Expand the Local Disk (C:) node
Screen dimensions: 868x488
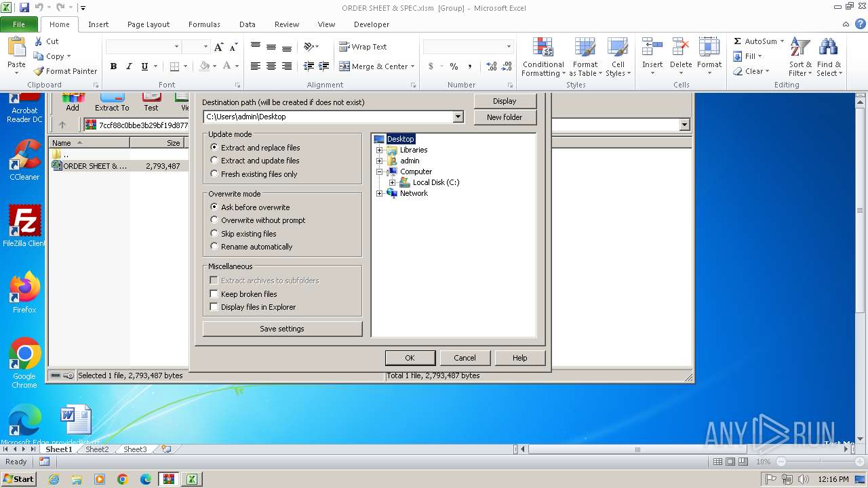pyautogui.click(x=392, y=182)
